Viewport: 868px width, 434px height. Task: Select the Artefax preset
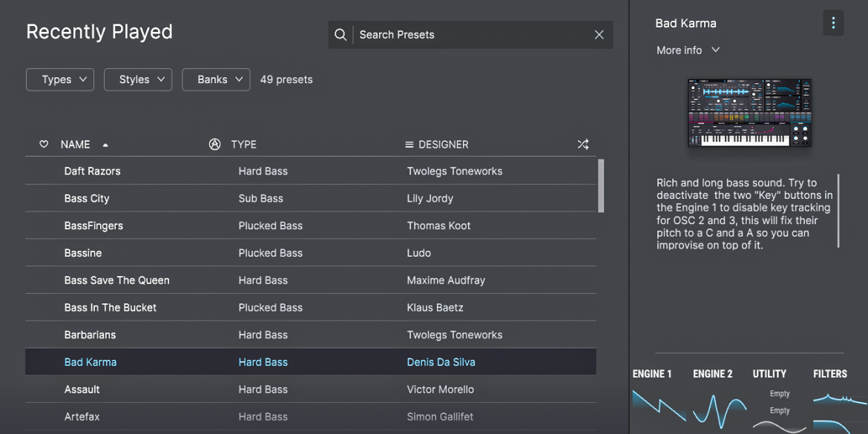click(311, 417)
